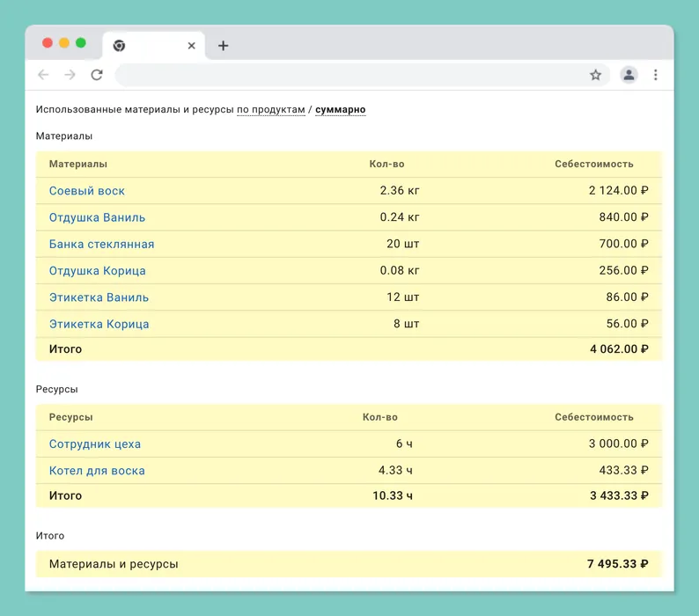Click the materials total '4 062.00 ₽'
Viewport: 699px width, 616px height.
click(619, 349)
